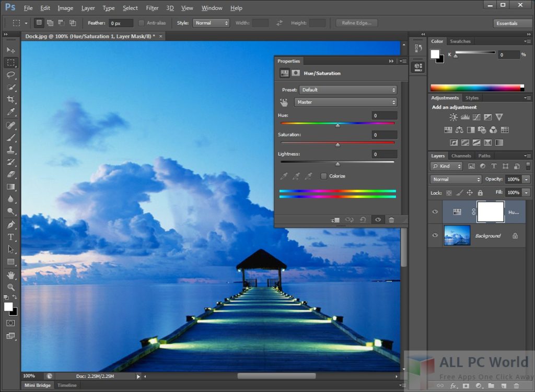The height and width of the screenshot is (392, 535).
Task: Toggle the Anti-alias checkbox
Action: click(x=141, y=23)
